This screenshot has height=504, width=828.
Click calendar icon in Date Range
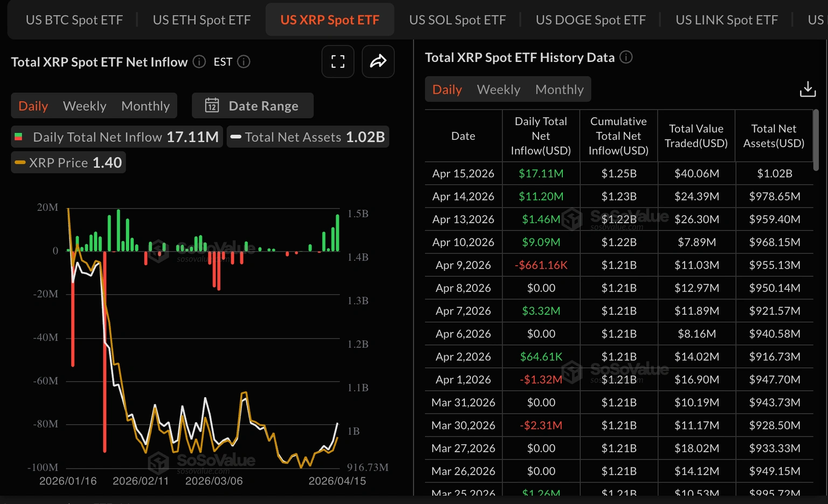212,106
